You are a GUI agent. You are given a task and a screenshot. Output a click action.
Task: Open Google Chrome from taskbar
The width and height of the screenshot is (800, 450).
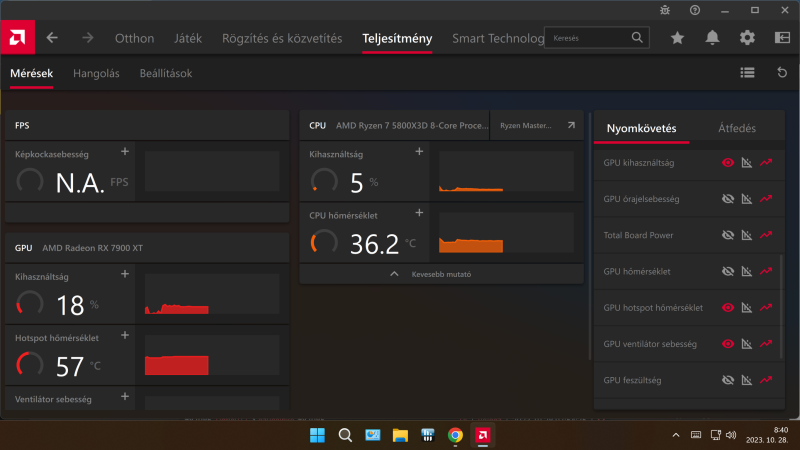click(455, 435)
